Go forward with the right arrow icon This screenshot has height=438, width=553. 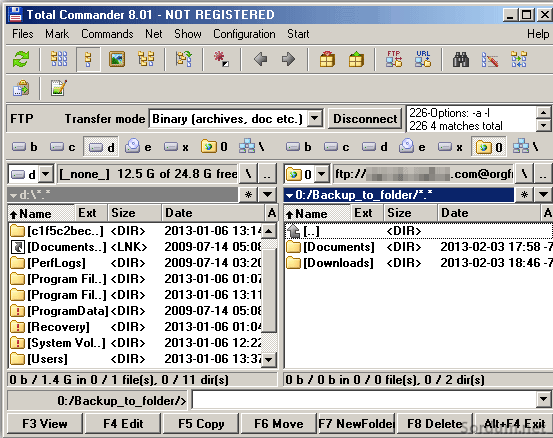click(288, 59)
